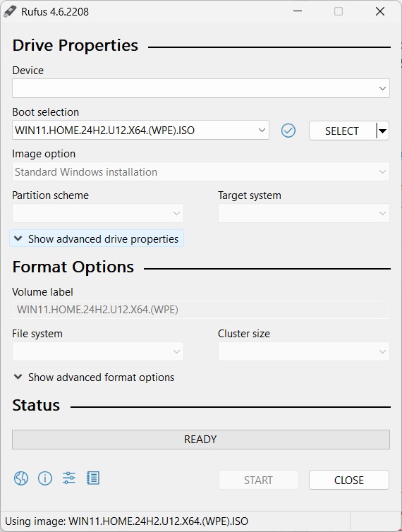Image resolution: width=402 pixels, height=532 pixels.
Task: Click Rufus USB drive title icon
Action: [x=9, y=11]
